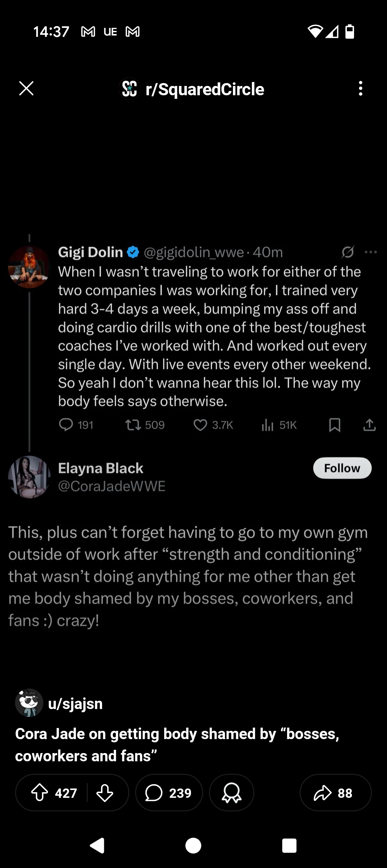387x868 pixels.
Task: Open the three-dot overflow menu
Action: tap(360, 88)
